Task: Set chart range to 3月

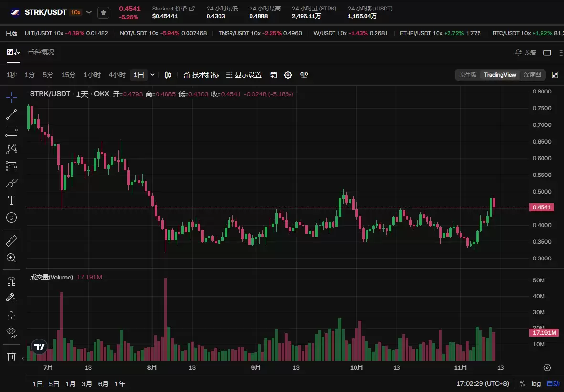Action: pyautogui.click(x=87, y=384)
